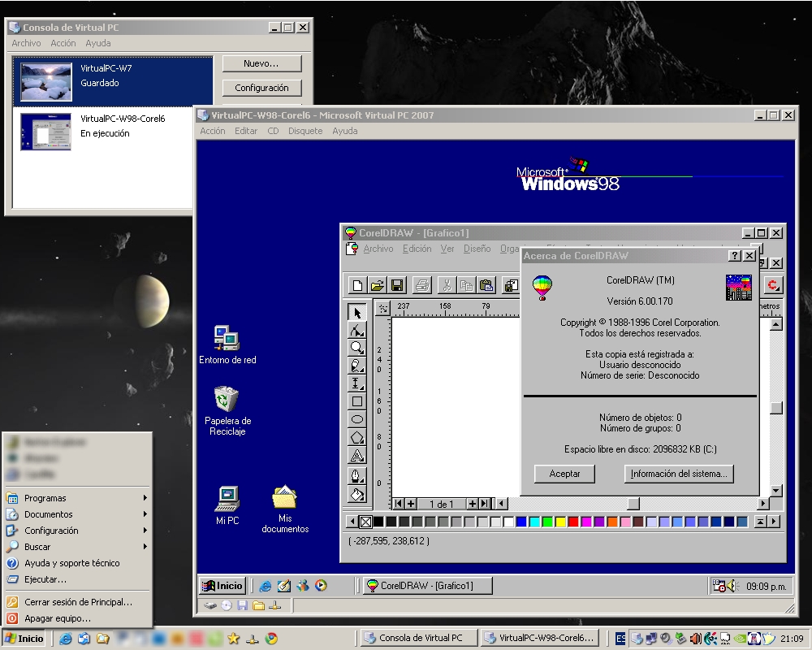Open the Archivo menu in Consola de Virtual PC

(x=26, y=43)
